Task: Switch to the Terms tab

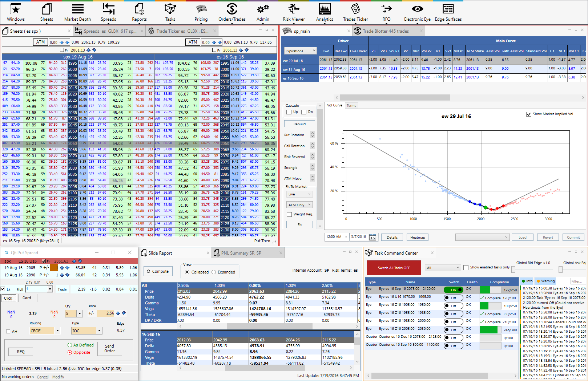Action: (x=351, y=106)
